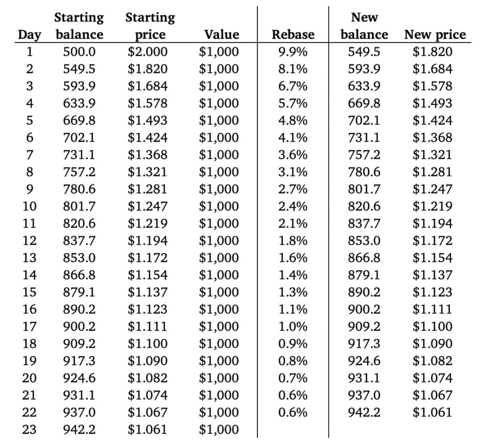The height and width of the screenshot is (448, 485).
Task: Click the 9.9% rebase cell
Action: tap(293, 52)
